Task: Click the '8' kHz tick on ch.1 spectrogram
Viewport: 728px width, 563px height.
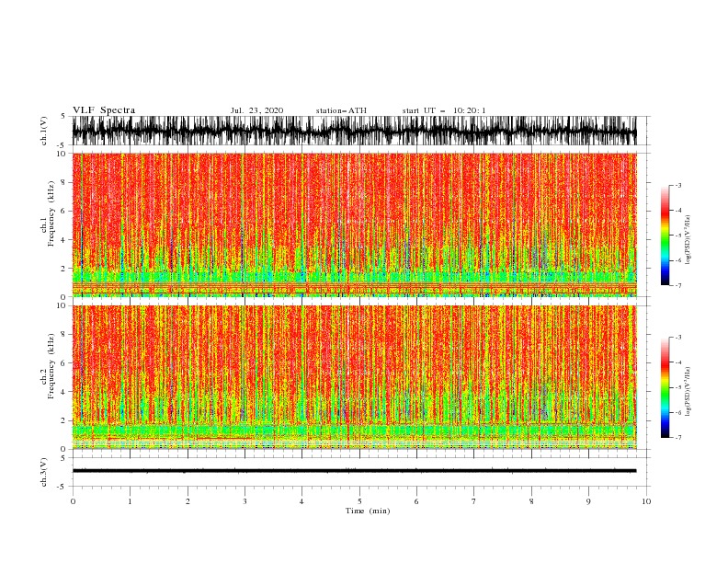Action: pos(64,182)
